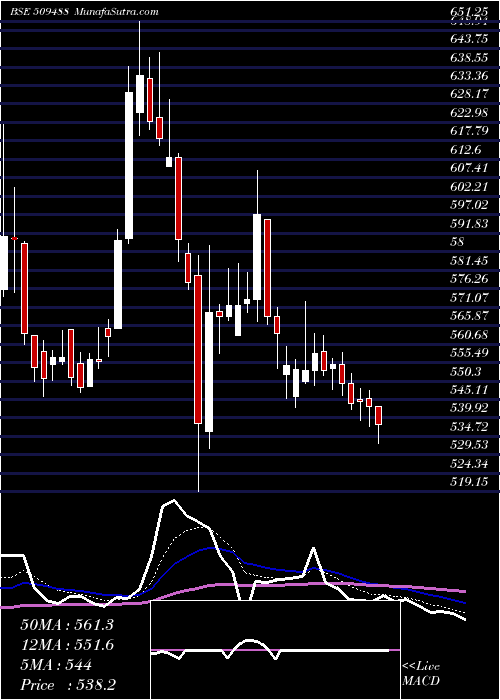Click the 519.15 price axis label
Screen dimensions: 500x700
point(469,483)
